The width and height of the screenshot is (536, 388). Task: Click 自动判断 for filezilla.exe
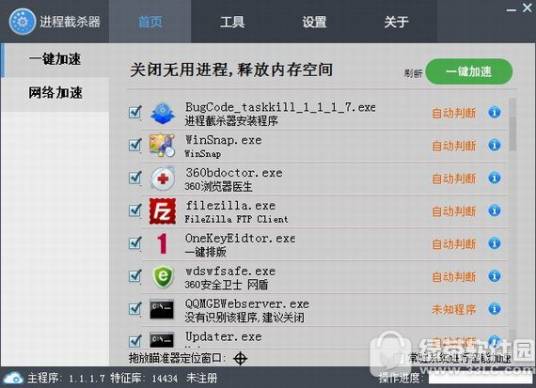(454, 211)
